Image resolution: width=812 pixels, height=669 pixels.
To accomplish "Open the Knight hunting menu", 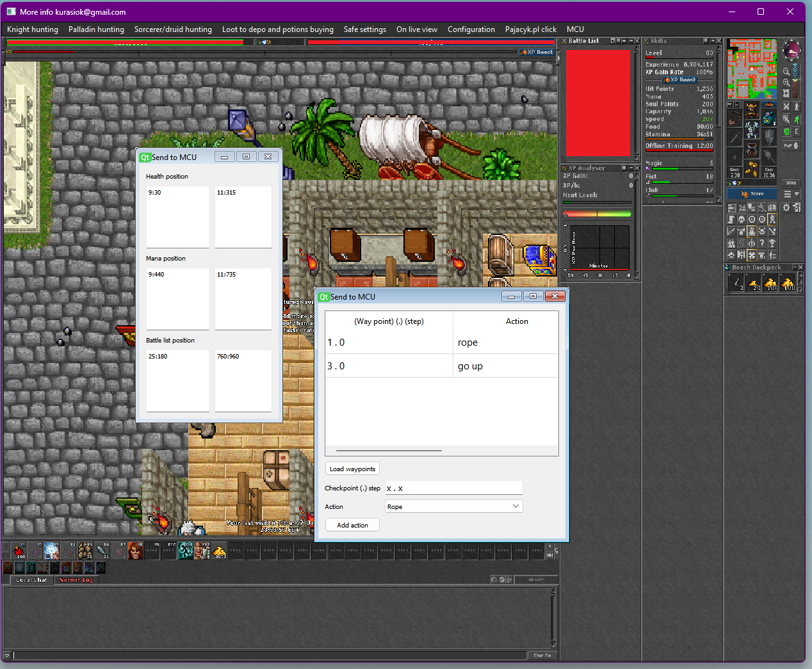I will [x=33, y=29].
